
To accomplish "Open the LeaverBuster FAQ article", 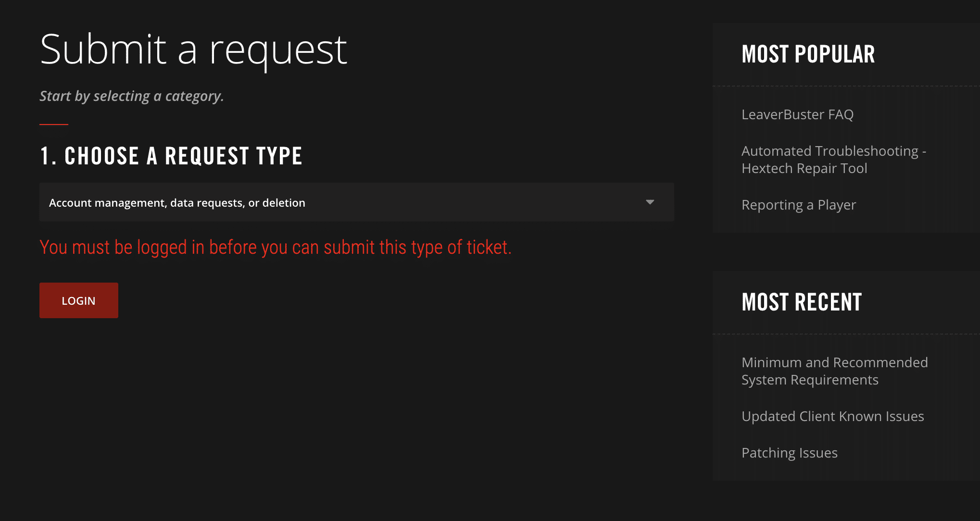I will click(x=797, y=114).
